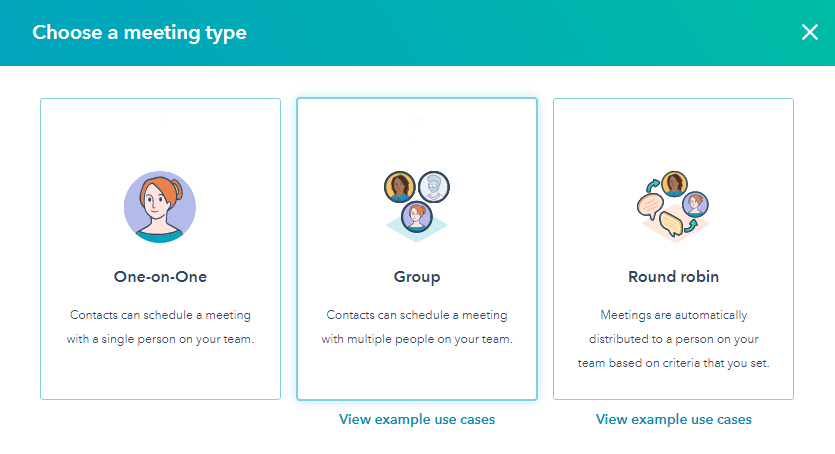The width and height of the screenshot is (835, 454).
Task: Click the yellow speech bubble in Round robin illustration
Action: point(671,224)
